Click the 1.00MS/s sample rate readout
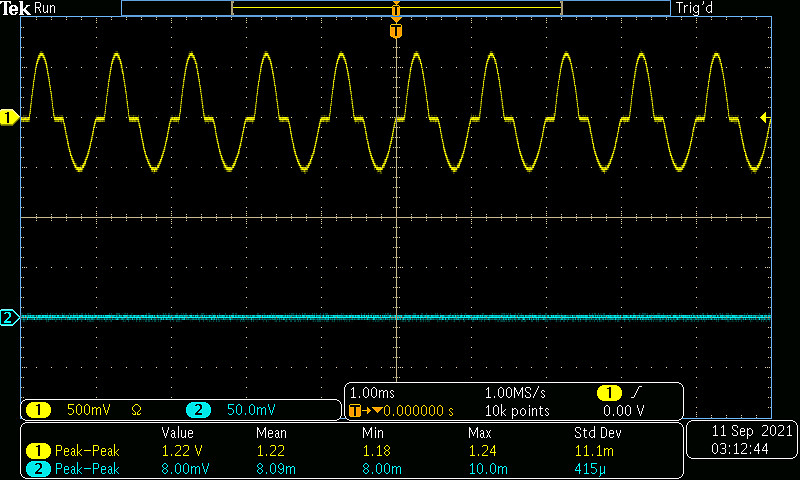This screenshot has height=480, width=800. (515, 393)
